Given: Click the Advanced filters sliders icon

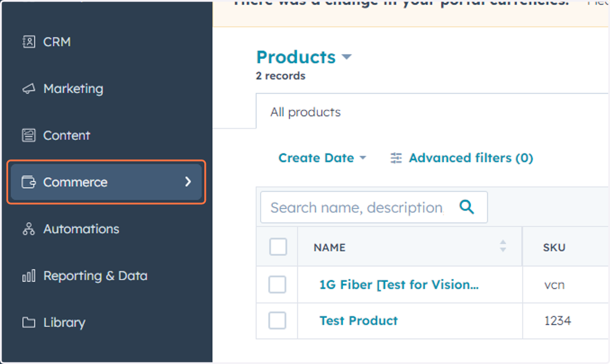Looking at the screenshot, I should [x=396, y=158].
